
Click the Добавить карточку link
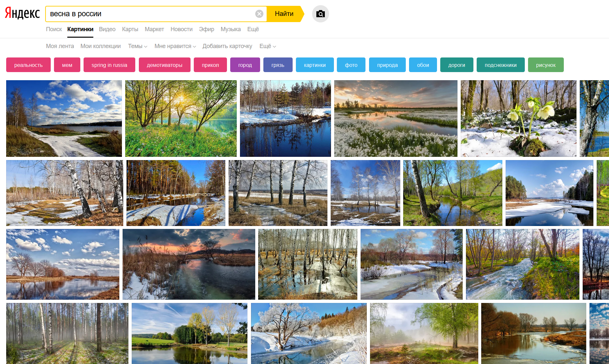(x=227, y=46)
